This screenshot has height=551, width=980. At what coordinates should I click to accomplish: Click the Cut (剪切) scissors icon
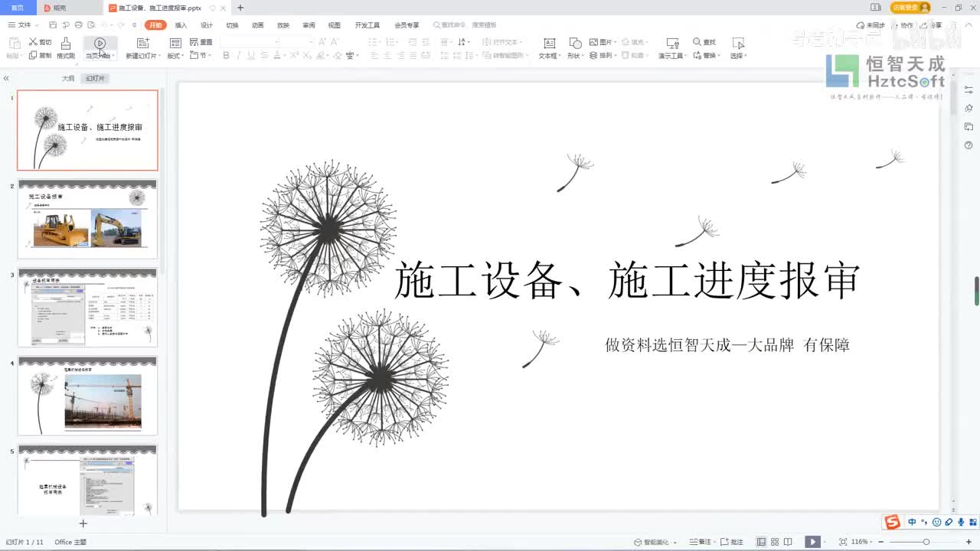34,42
